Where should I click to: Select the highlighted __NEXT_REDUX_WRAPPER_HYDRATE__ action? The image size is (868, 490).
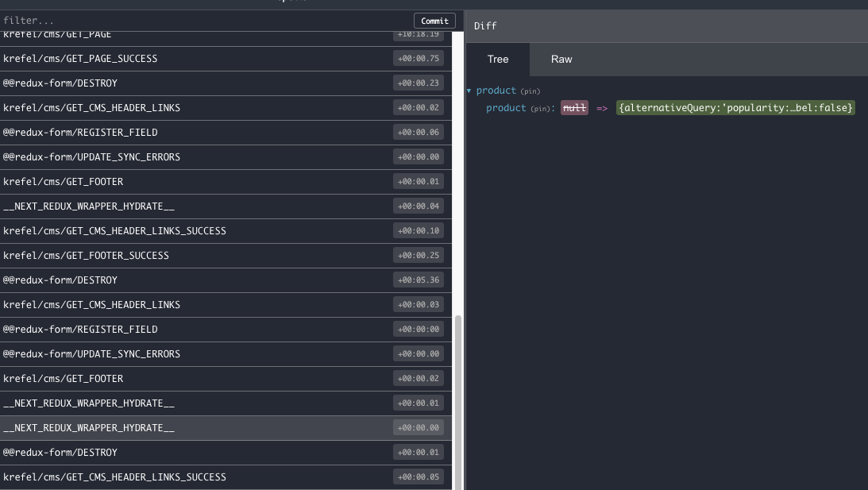[226, 428]
